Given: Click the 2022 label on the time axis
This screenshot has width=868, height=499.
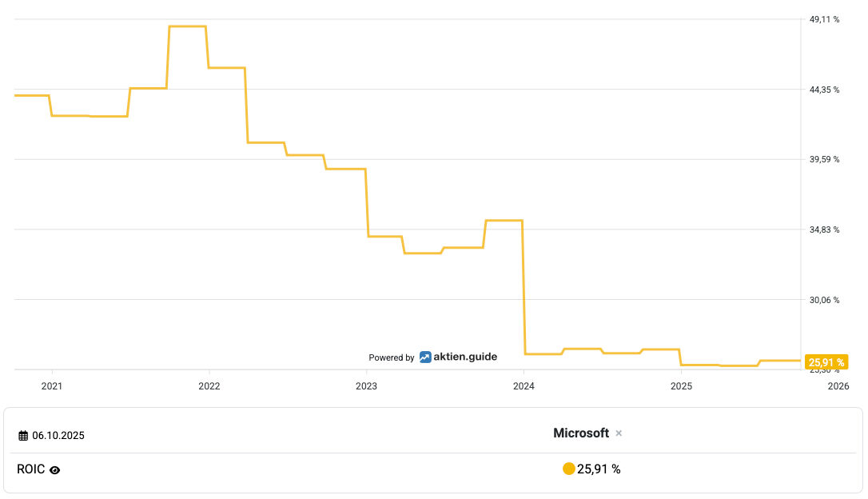Looking at the screenshot, I should 209,387.
